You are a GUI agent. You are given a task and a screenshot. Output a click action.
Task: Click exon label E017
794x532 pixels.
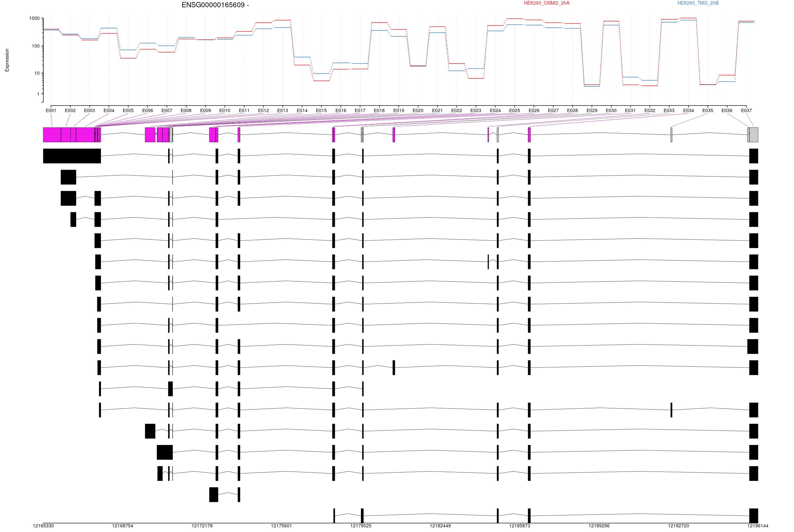(360, 111)
